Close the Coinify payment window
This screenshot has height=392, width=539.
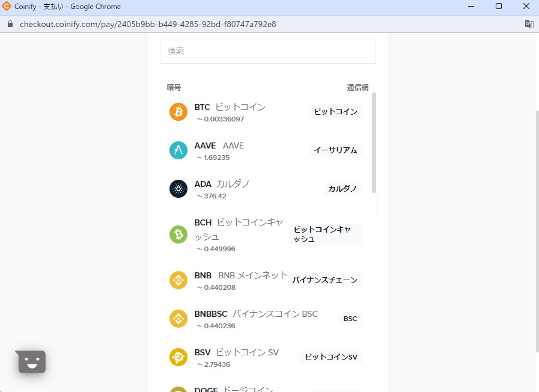tap(526, 6)
